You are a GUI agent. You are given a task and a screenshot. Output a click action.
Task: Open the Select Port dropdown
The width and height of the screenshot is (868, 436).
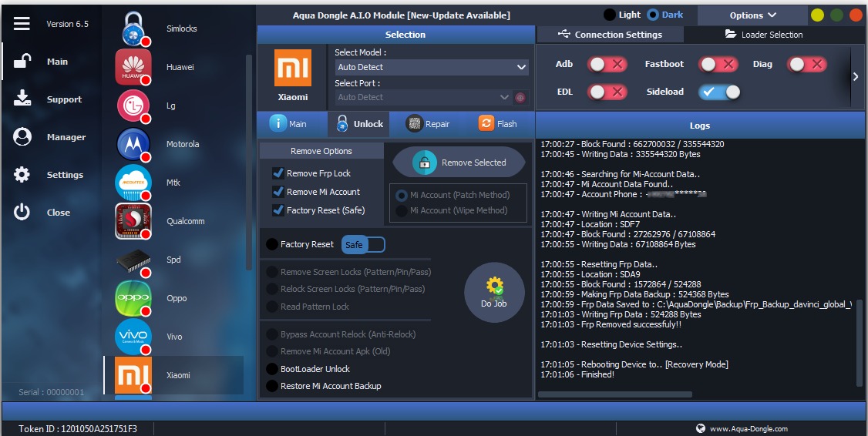coord(423,97)
